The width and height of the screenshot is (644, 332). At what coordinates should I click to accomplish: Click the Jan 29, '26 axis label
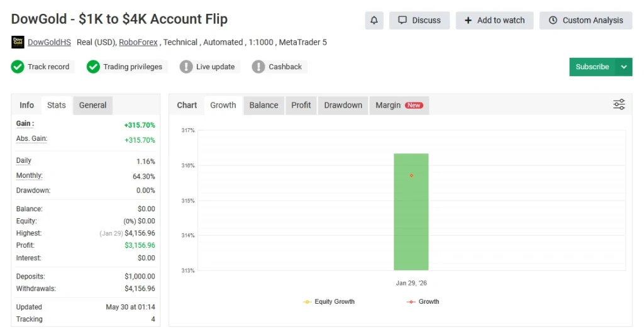[411, 283]
